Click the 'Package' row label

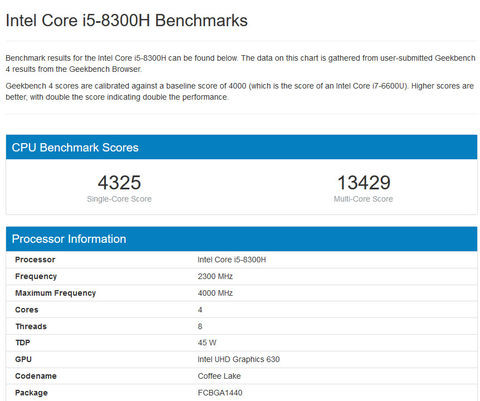(x=31, y=393)
